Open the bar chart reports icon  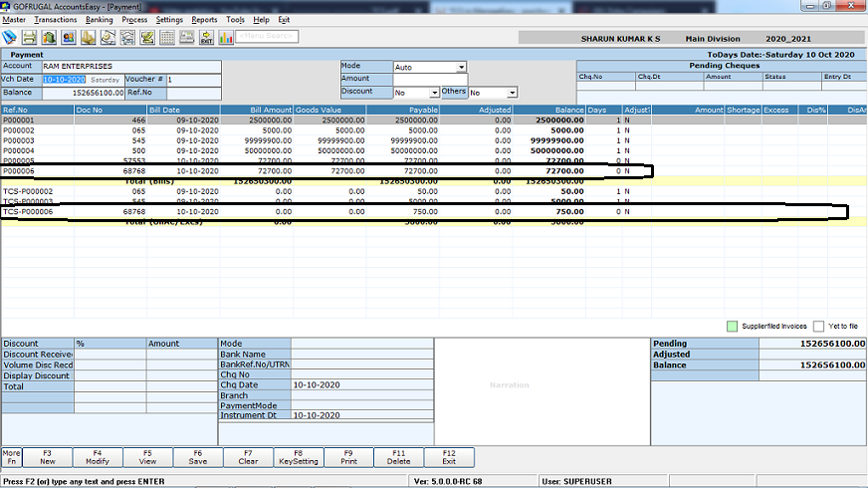[x=226, y=38]
